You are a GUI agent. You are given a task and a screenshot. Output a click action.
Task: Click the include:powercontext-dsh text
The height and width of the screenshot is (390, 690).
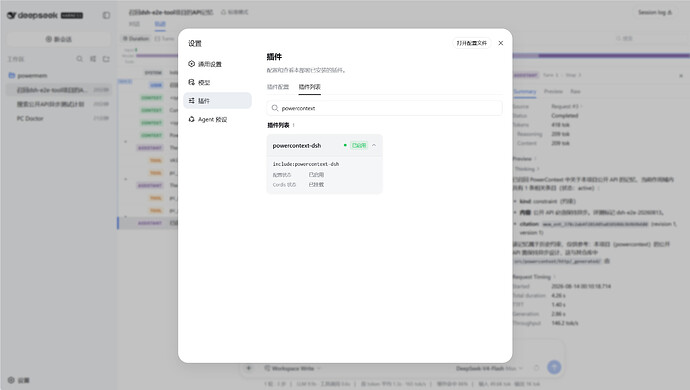point(306,164)
